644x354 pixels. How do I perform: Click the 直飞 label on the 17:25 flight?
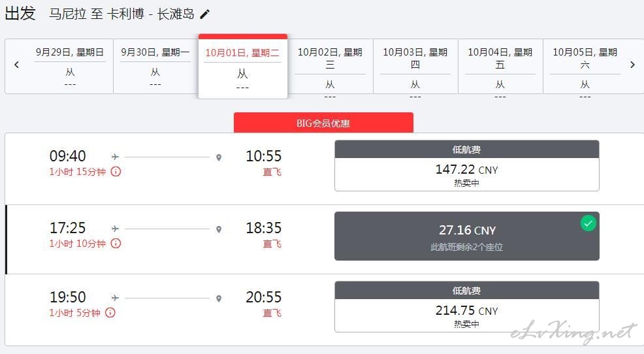[272, 244]
